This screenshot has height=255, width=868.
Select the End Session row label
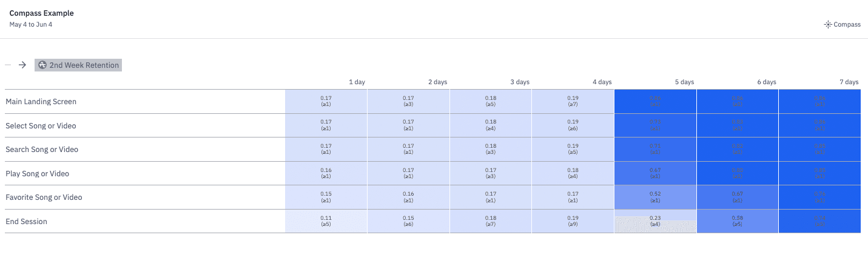point(26,222)
